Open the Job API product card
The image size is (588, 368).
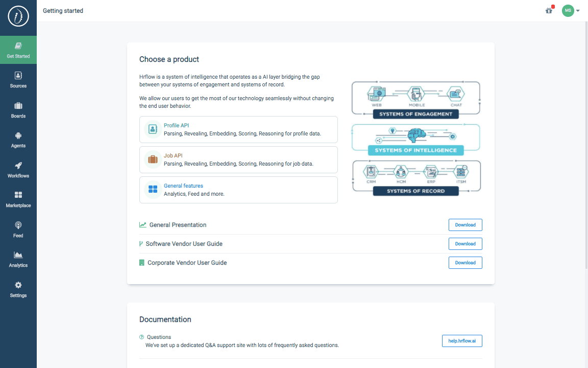point(238,159)
